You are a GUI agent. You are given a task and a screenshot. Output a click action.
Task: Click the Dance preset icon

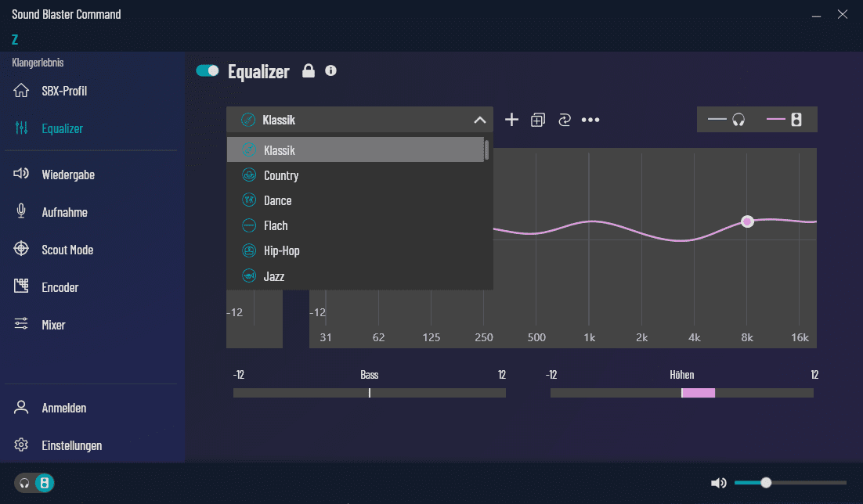(249, 200)
